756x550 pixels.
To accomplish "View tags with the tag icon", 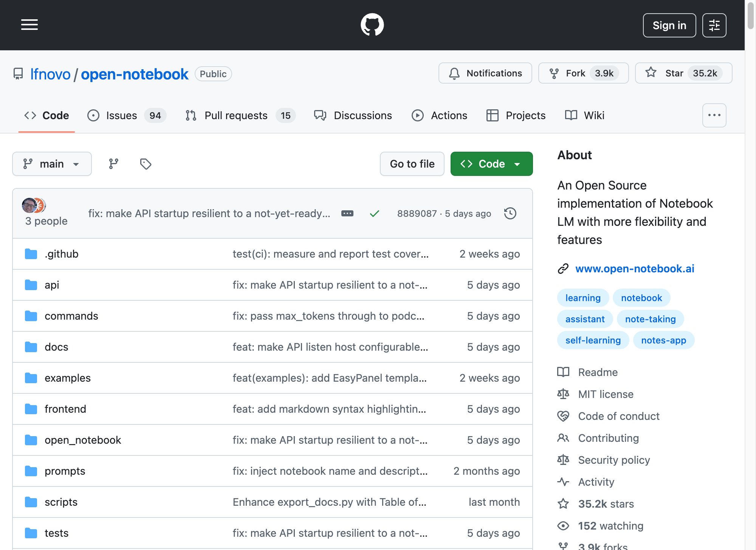I will coord(146,164).
